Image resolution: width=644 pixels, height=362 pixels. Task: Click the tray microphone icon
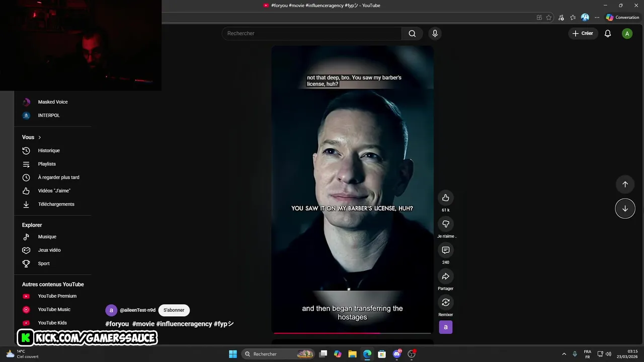point(575,354)
